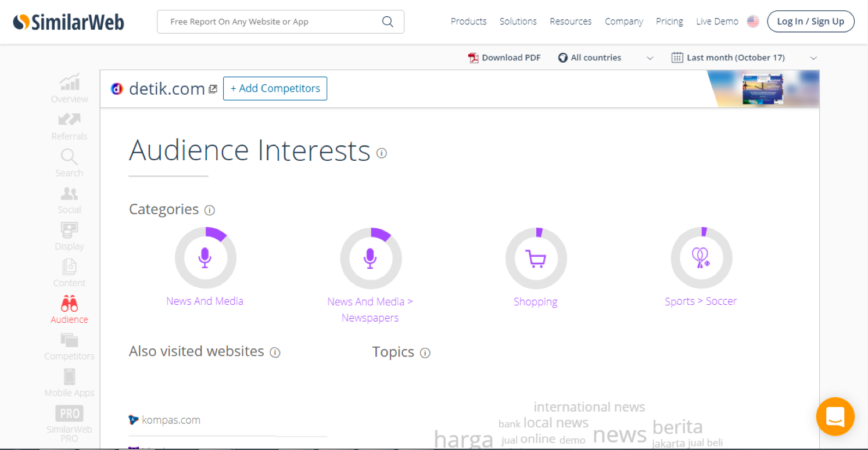Click info icon next to Also visited websites
This screenshot has width=868, height=450.
tap(275, 352)
